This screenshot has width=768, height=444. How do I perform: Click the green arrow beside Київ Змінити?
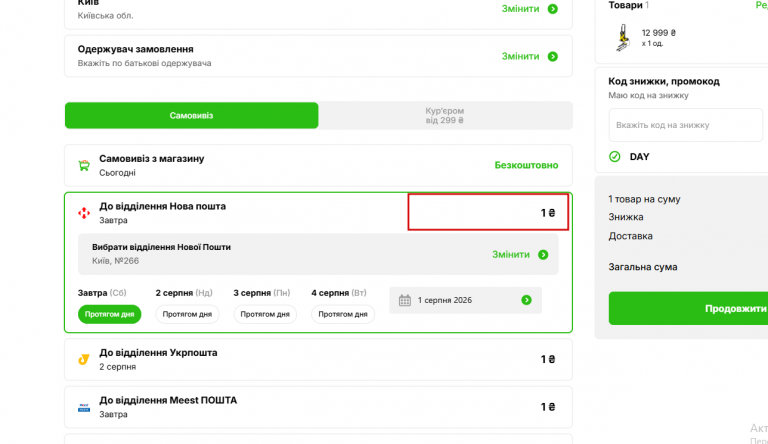pos(552,9)
